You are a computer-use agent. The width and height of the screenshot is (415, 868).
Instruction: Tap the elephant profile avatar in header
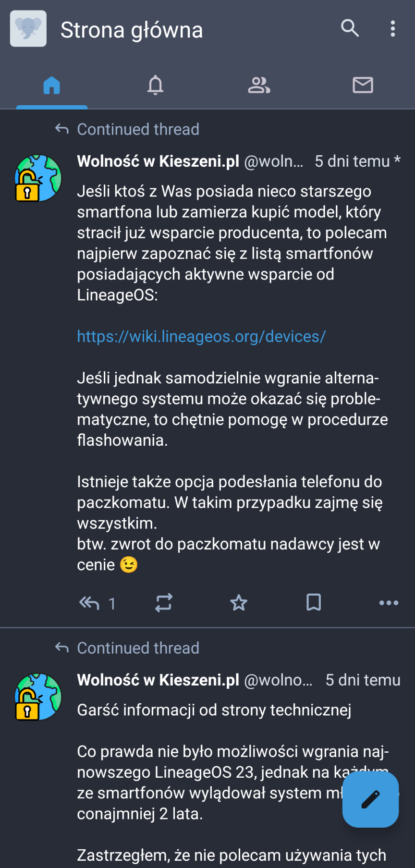28,29
